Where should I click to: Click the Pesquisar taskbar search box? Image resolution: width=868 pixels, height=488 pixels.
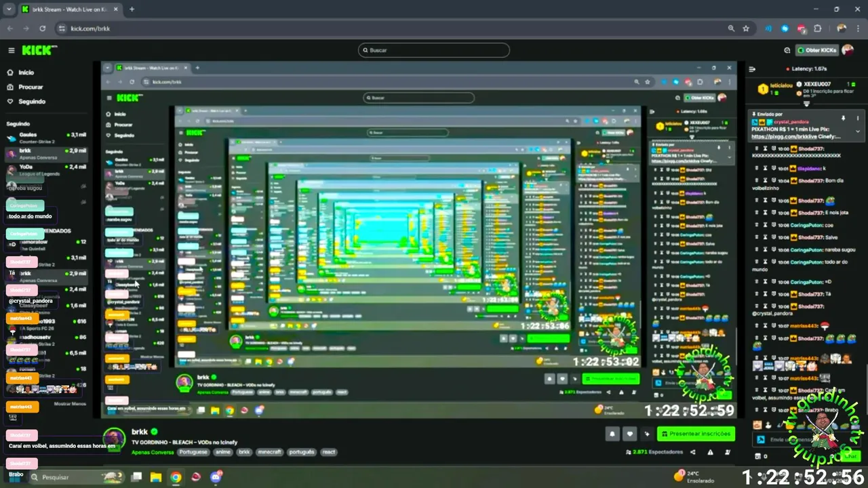click(x=77, y=477)
